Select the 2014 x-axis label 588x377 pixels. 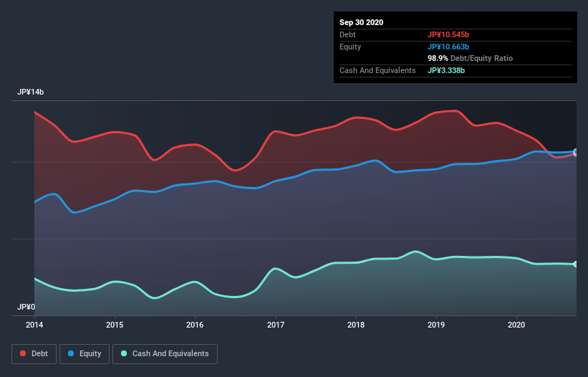[x=34, y=325]
